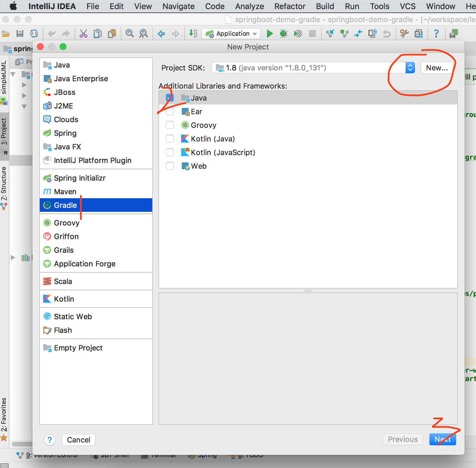This screenshot has height=468, width=476.
Task: Uncheck the Java framework checkbox
Action: click(x=170, y=98)
